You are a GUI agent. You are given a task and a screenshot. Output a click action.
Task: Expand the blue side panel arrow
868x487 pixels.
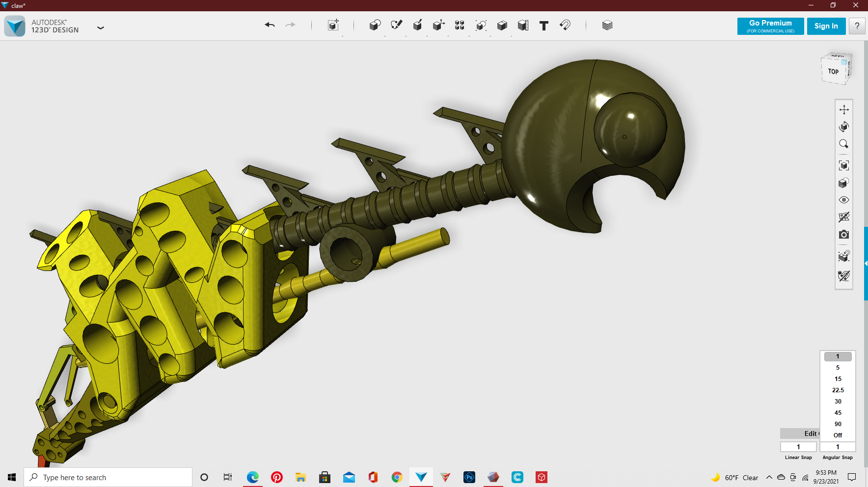tap(866, 264)
